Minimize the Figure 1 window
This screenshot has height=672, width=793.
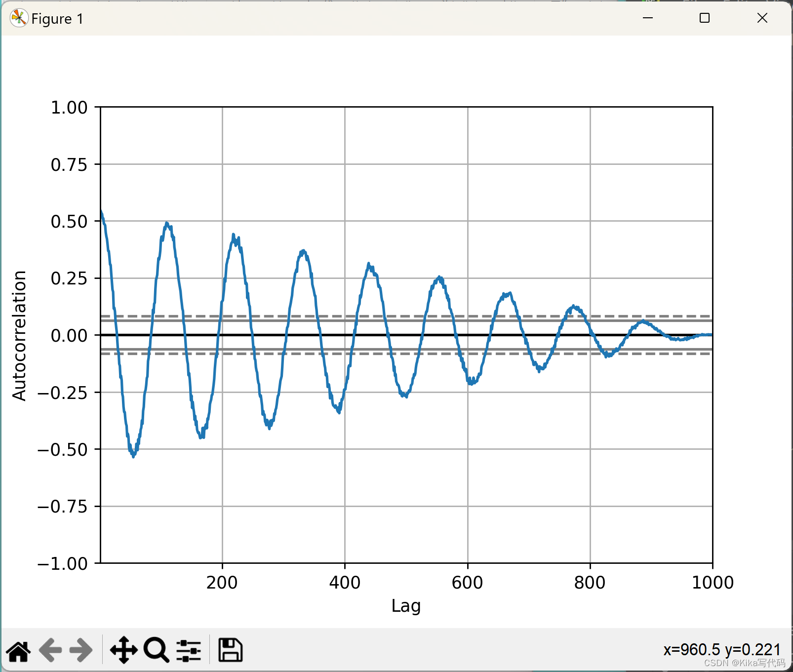[x=648, y=18]
